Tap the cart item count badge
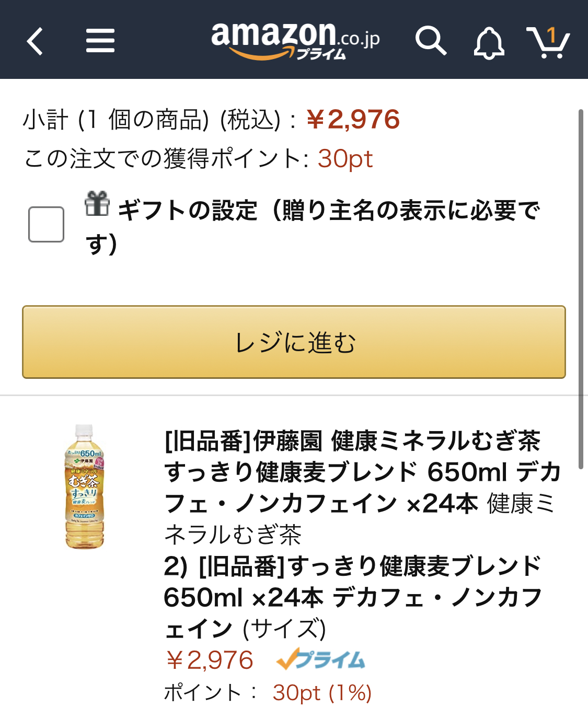Image resolution: width=588 pixels, height=707 pixels. tap(551, 36)
